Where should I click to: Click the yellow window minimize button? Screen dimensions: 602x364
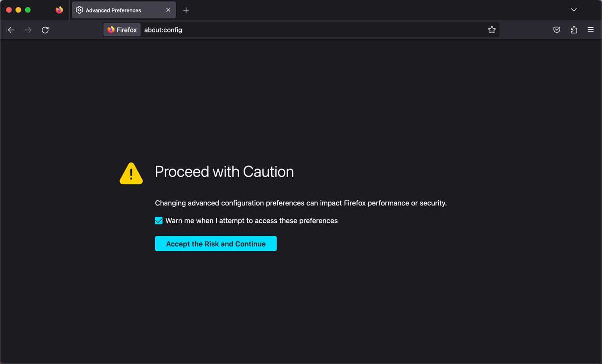click(18, 10)
